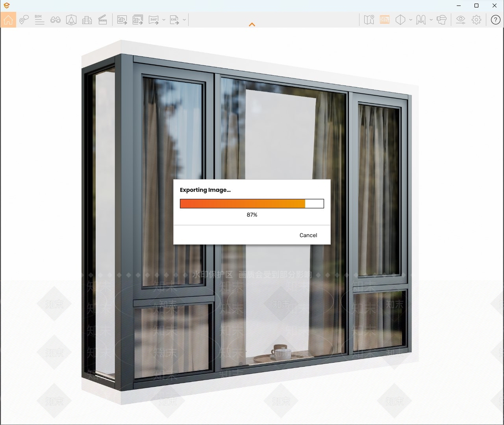Close the application window

[494, 6]
